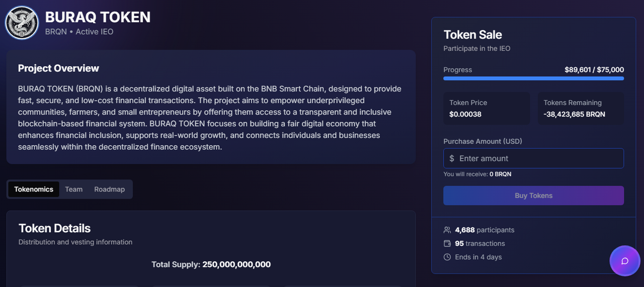The image size is (644, 287).
Task: Click the dollar sign in amount field
Action: 452,158
